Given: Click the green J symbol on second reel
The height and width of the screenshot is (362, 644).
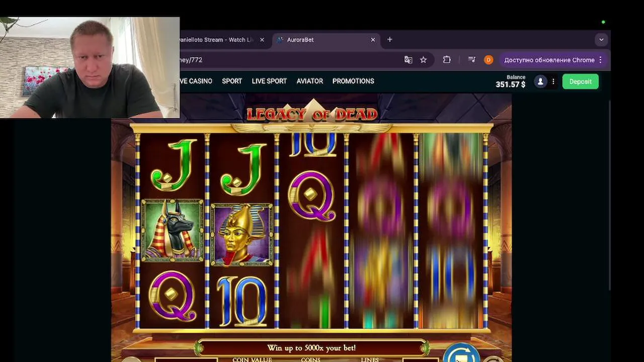Looking at the screenshot, I should [244, 169].
